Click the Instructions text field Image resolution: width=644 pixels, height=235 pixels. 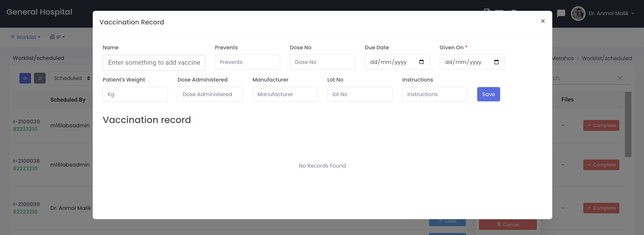[434, 94]
